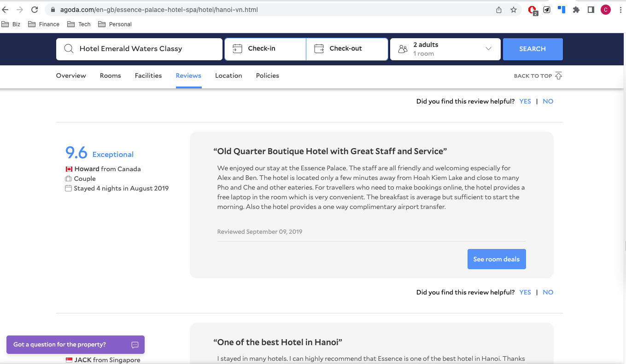Click the padlock site info icon
626x364 pixels.
point(53,10)
